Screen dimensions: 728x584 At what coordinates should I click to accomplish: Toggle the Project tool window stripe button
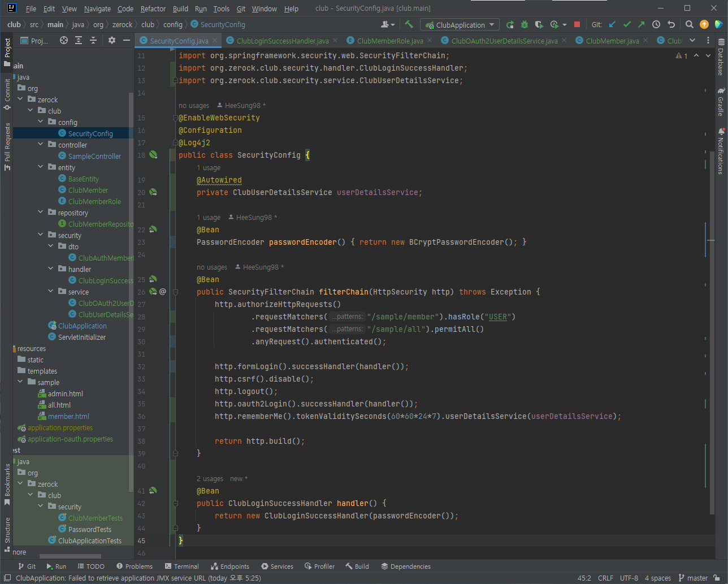[7, 52]
